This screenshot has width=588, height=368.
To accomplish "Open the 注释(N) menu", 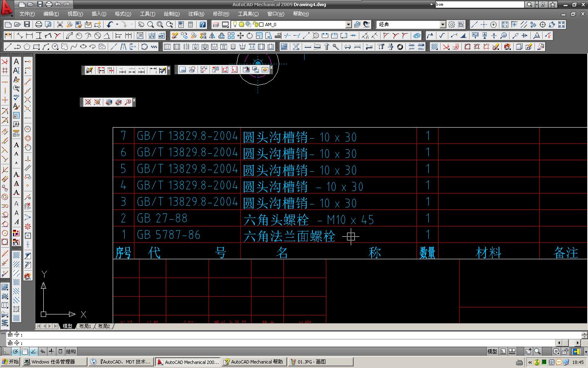I will [196, 14].
